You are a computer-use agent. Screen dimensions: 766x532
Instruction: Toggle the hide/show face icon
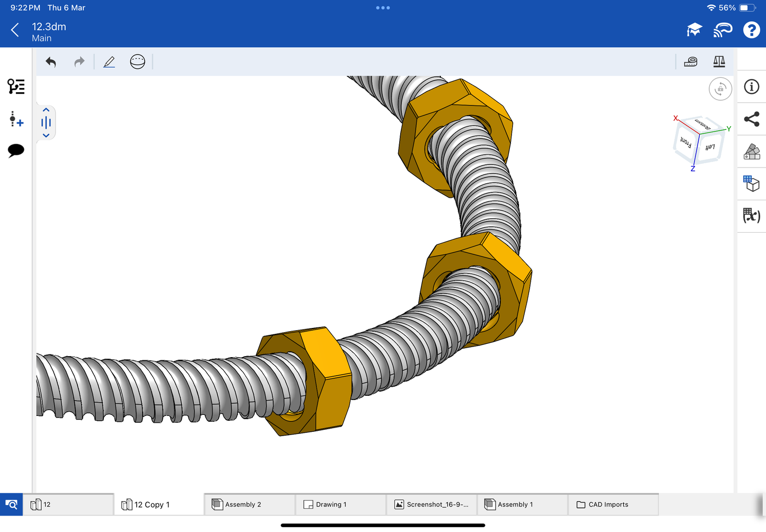pos(137,62)
